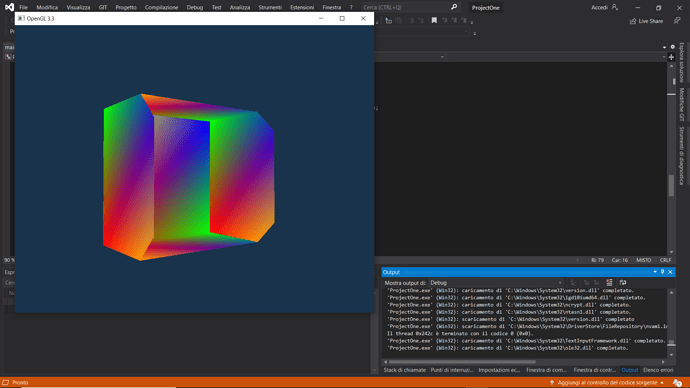This screenshot has height=388, width=690.
Task: Click the next bookmark toolbar icon
Action: pos(454,20)
